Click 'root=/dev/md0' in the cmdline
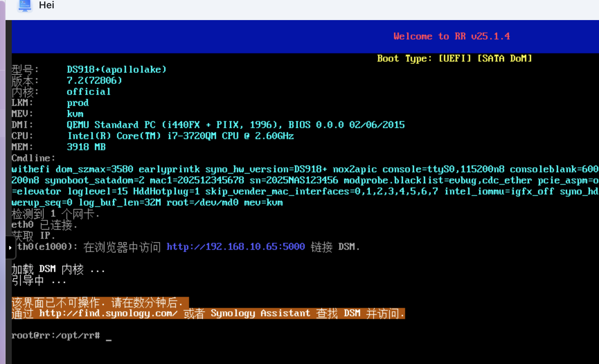Screen dimensions: 599x364 tap(203, 202)
